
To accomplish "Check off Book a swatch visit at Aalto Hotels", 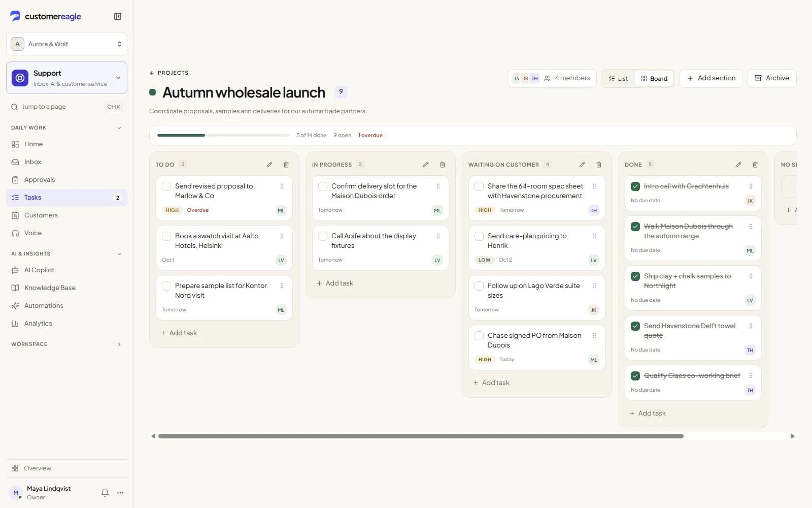I will pos(166,236).
